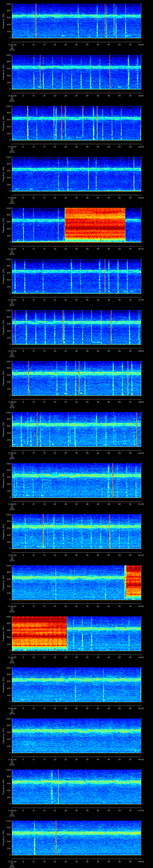The width and height of the screenshot is (153, 868).
Task: Click the 13:43:00 start time label
Action: pos(12,657)
